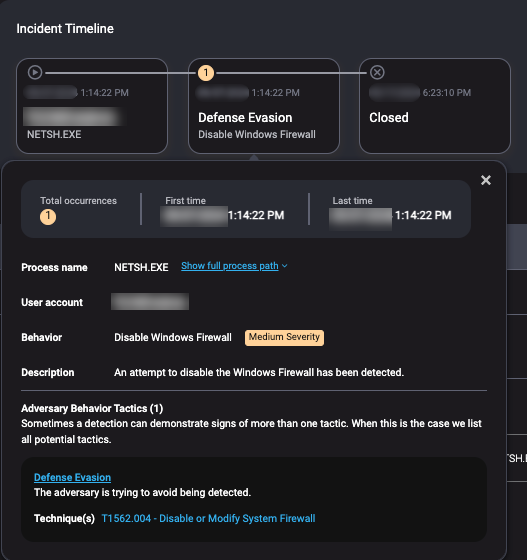The image size is (527, 560).
Task: Click the Medium Severity badge
Action: coord(284,338)
